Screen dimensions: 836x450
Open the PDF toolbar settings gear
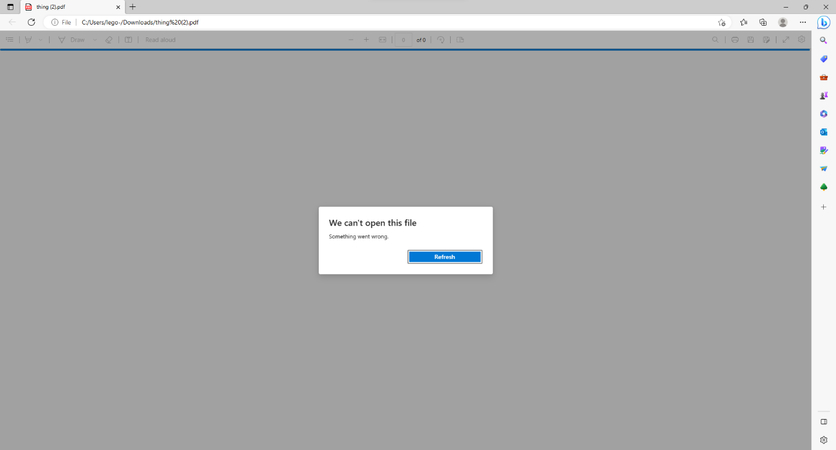(x=801, y=39)
